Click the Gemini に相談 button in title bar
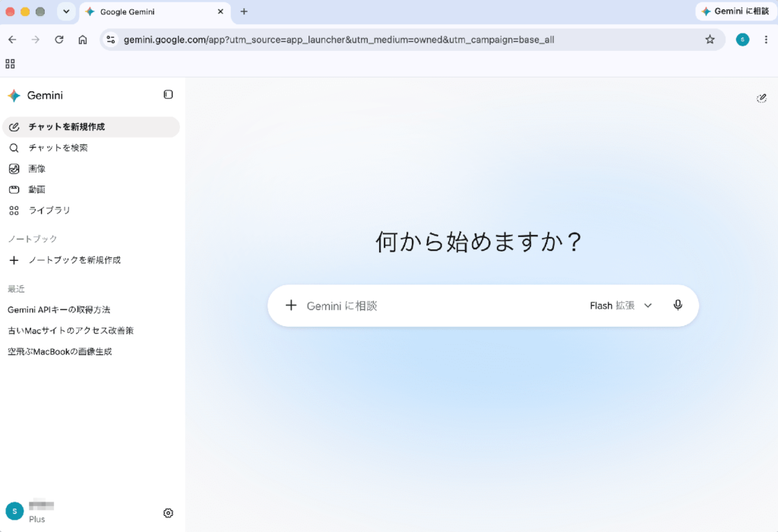Screen dimensions: 778x532 click(x=735, y=11)
